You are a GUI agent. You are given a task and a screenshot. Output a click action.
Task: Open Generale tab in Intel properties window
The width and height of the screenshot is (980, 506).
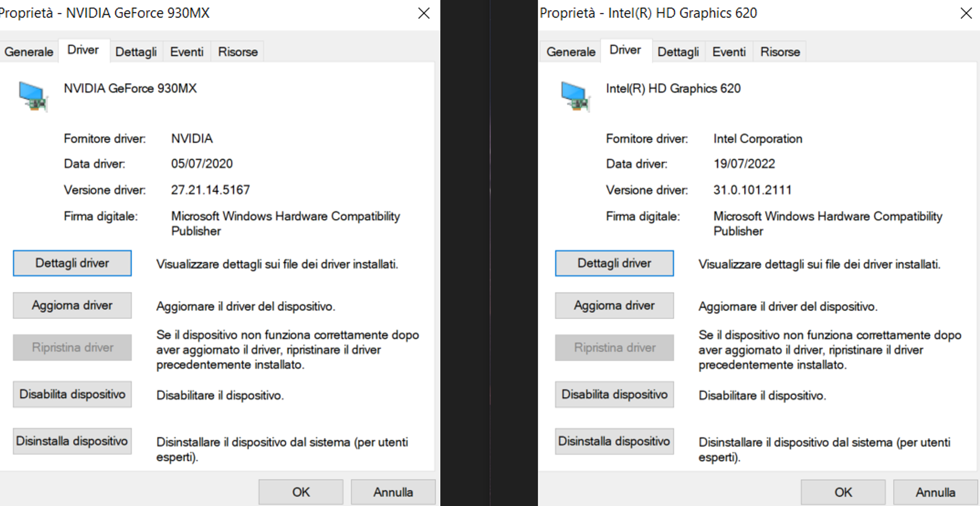coord(571,52)
